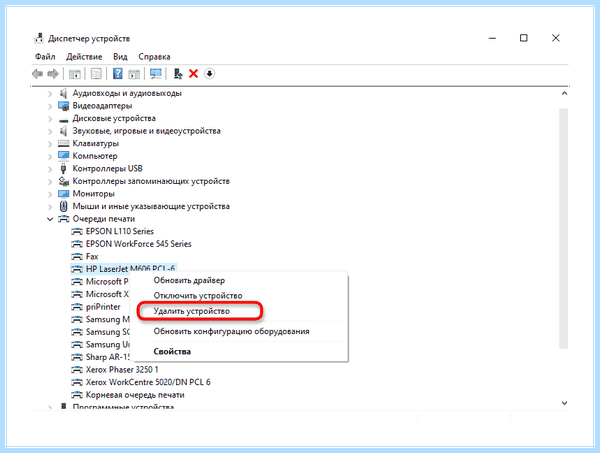600x453 pixels.
Task: Maximize the Диспетчер устройств window
Action: pyautogui.click(x=523, y=38)
